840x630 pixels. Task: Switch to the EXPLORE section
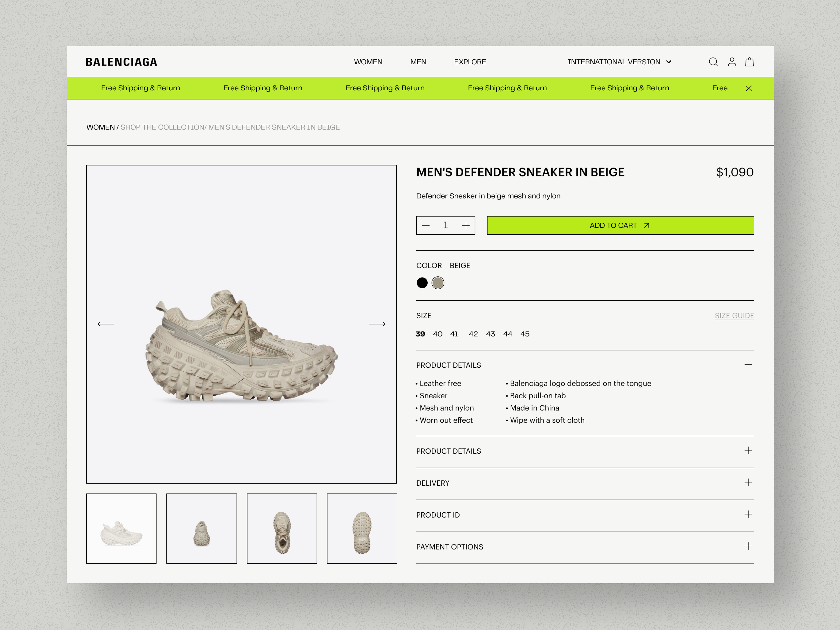pyautogui.click(x=470, y=61)
